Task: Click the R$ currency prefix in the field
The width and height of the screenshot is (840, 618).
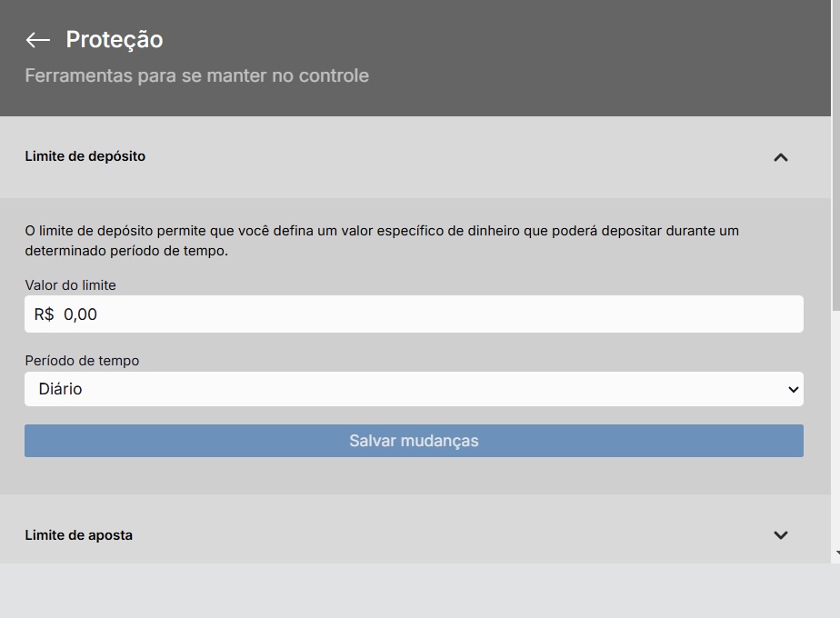Action: (45, 314)
